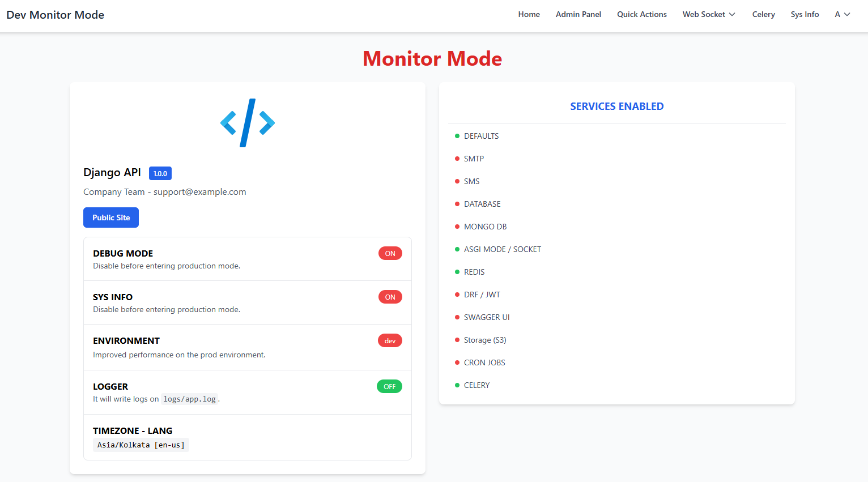
Task: Click the red status dot beside CRON JOBS
Action: point(457,362)
